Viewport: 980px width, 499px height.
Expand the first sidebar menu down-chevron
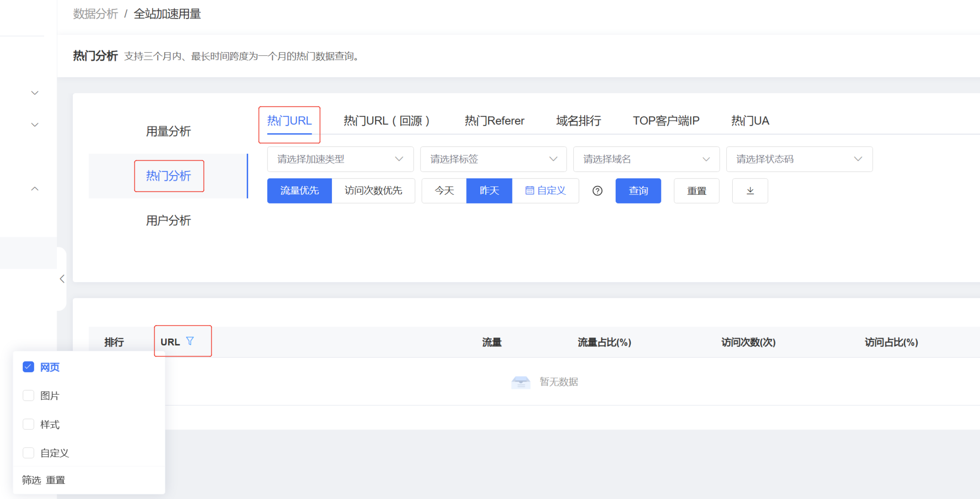point(35,93)
